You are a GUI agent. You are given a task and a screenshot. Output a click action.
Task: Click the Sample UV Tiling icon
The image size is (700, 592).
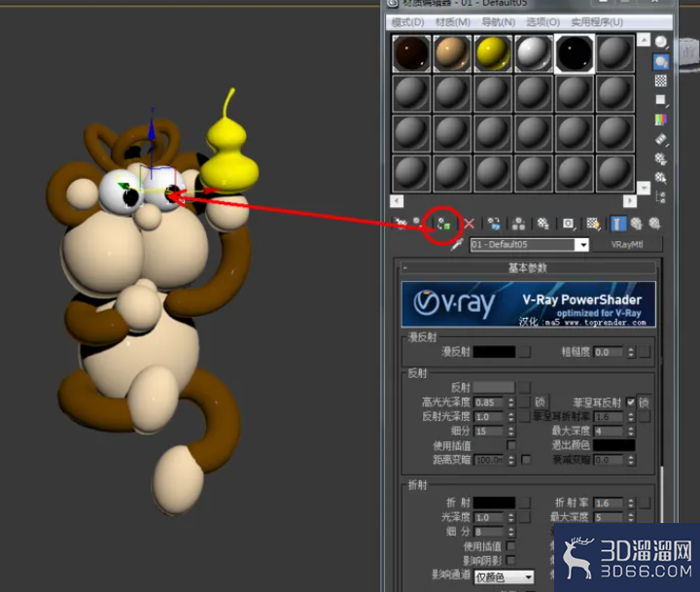[661, 100]
